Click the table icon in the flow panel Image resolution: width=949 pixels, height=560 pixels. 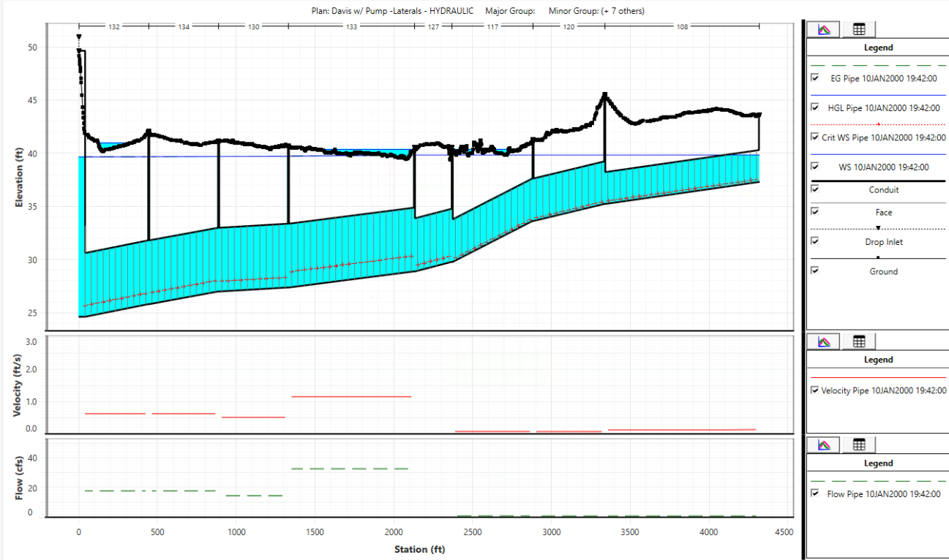(859, 445)
